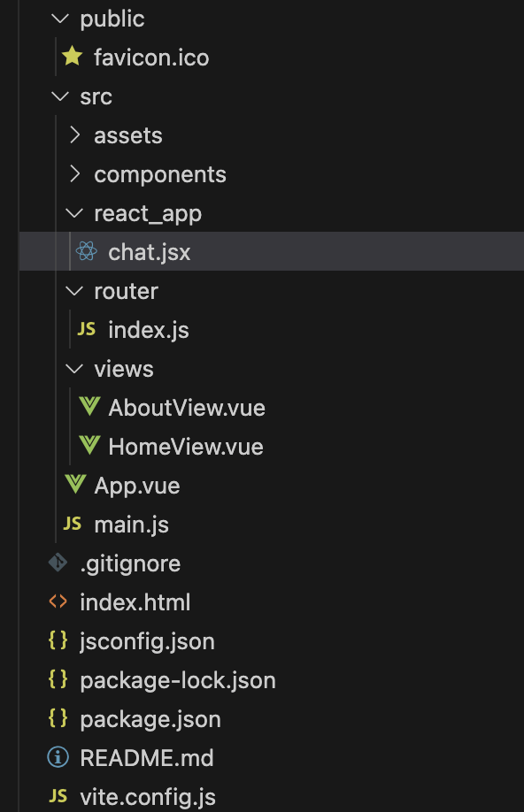
Task: Click the star icon beside favicon.ico
Action: pyautogui.click(x=72, y=57)
